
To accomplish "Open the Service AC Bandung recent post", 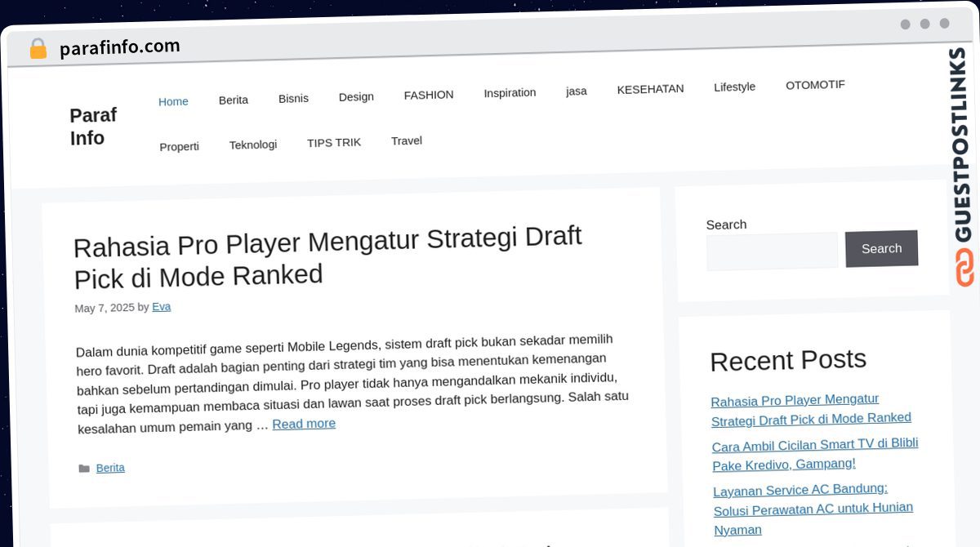I will pyautogui.click(x=813, y=509).
